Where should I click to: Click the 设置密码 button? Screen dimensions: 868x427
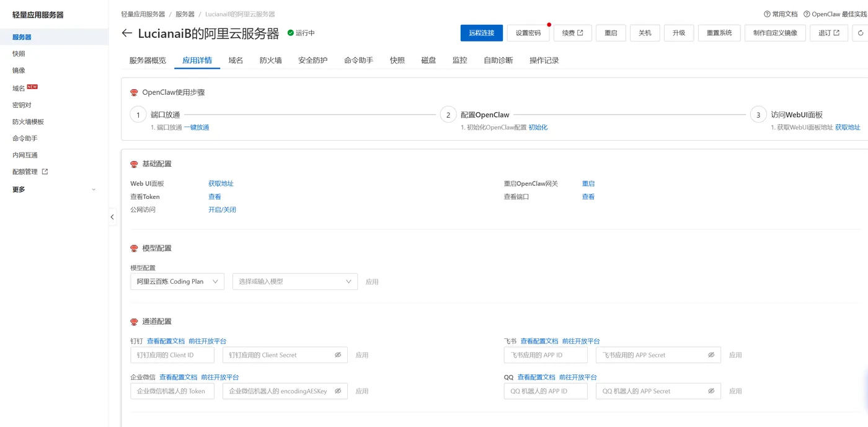click(528, 33)
